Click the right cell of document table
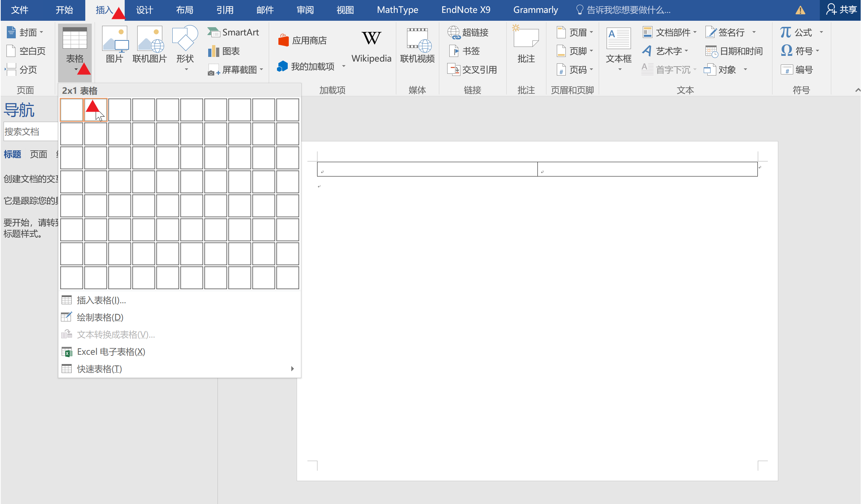The width and height of the screenshot is (861, 504). pyautogui.click(x=647, y=169)
